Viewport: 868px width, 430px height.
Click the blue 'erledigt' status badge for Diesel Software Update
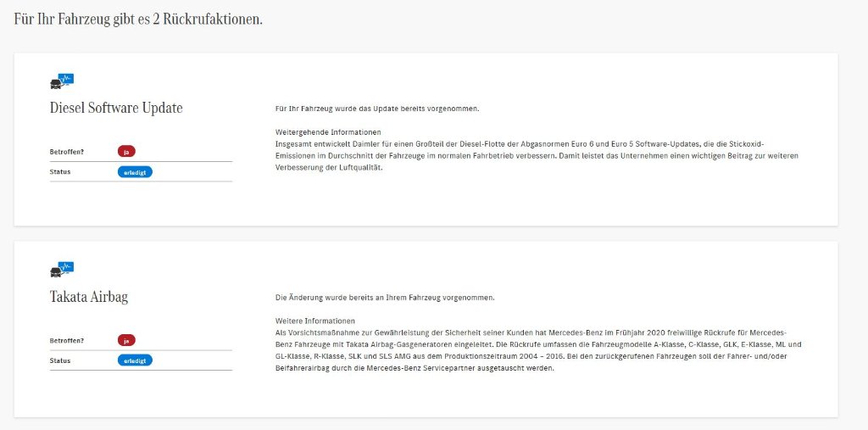[135, 171]
